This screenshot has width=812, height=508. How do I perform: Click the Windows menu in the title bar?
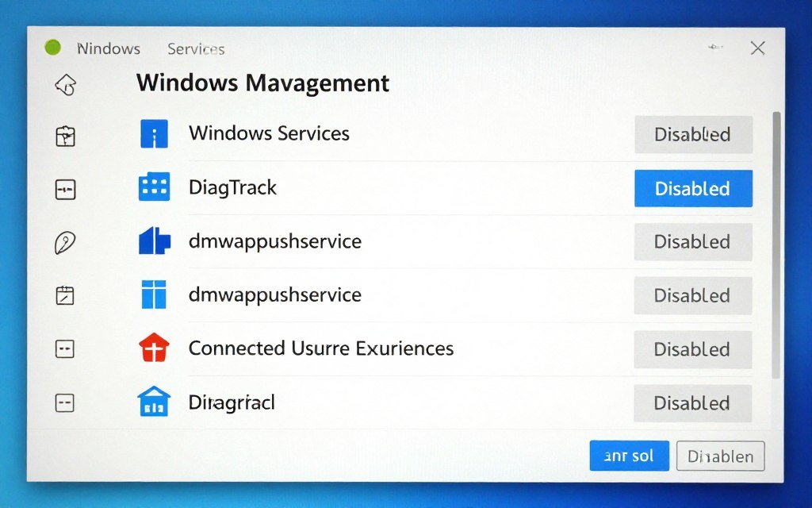(x=109, y=48)
